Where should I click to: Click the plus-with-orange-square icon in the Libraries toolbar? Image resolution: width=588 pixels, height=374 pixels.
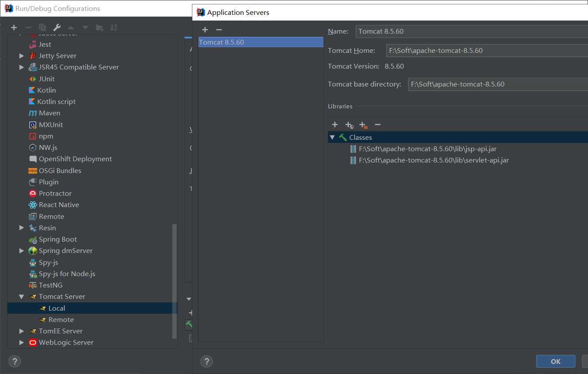(363, 125)
